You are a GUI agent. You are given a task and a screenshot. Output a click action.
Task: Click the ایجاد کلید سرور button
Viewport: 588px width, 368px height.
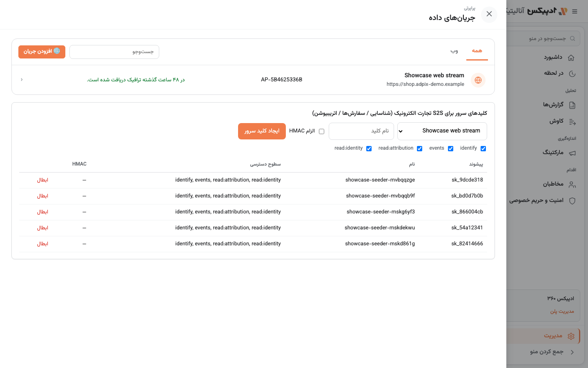coord(262,131)
